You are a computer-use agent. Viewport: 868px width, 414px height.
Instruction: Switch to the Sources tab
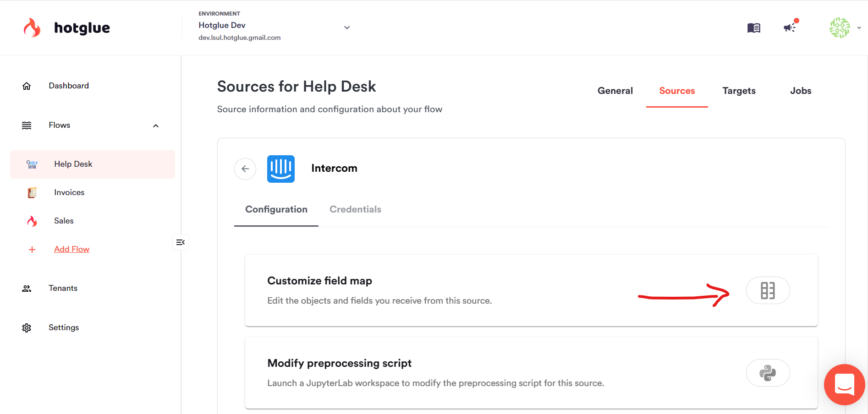pos(677,91)
